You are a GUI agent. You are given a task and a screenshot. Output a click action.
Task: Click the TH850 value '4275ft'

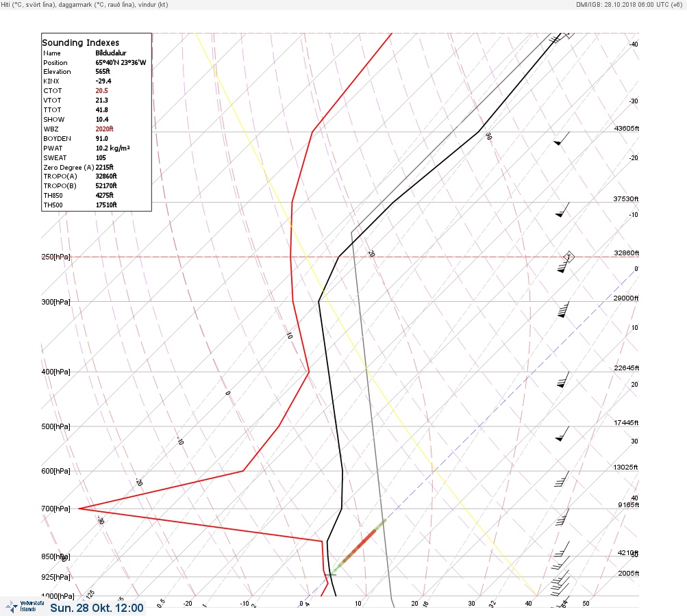pyautogui.click(x=104, y=195)
